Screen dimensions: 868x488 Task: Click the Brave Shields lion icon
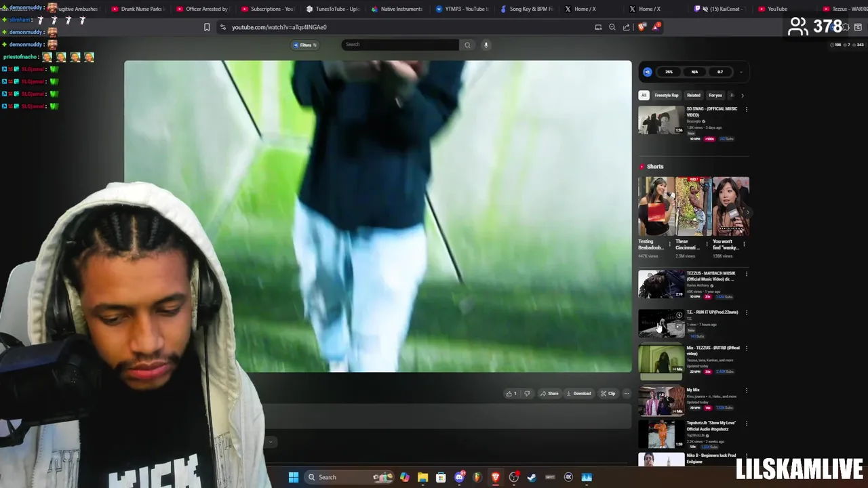pyautogui.click(x=642, y=27)
